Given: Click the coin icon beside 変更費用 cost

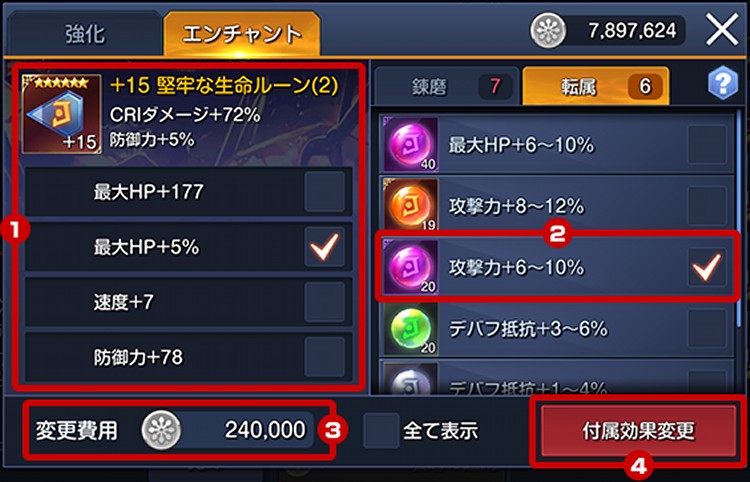Looking at the screenshot, I should pyautogui.click(x=162, y=429).
